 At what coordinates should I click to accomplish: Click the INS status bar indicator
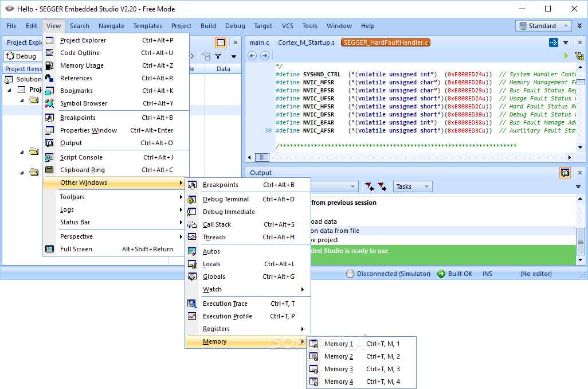coord(487,274)
